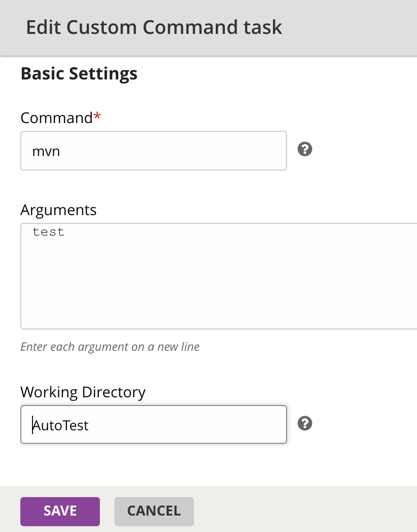Open help icon next to Working Directory

pos(305,423)
